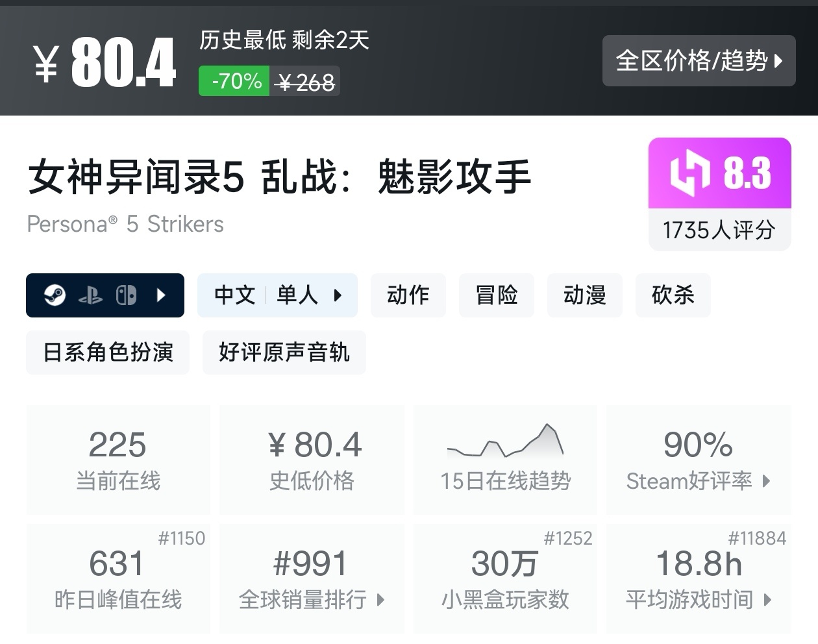Open the 15日在线趋势 chart
Screen dimensions: 818x644
click(x=506, y=460)
